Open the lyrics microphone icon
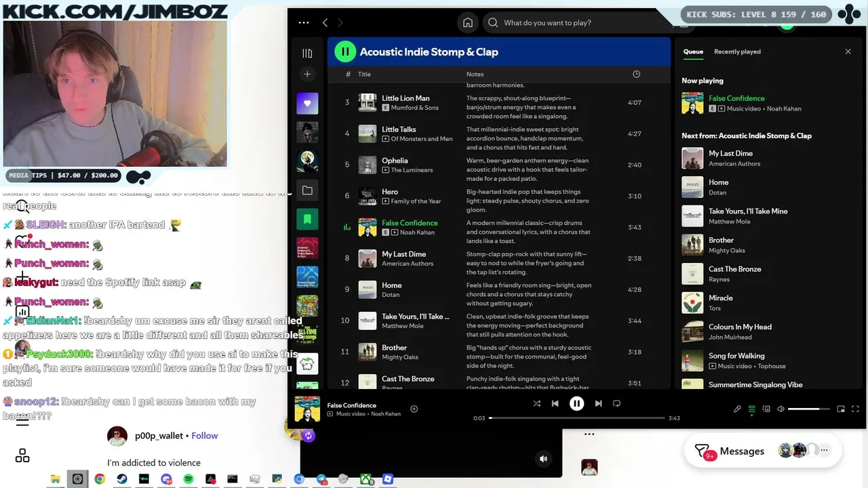 (x=737, y=409)
